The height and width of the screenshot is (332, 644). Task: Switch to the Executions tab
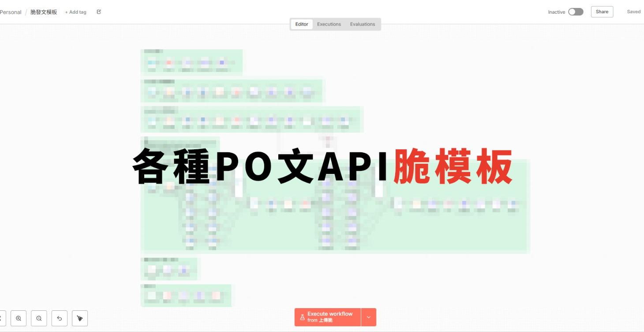(x=329, y=24)
